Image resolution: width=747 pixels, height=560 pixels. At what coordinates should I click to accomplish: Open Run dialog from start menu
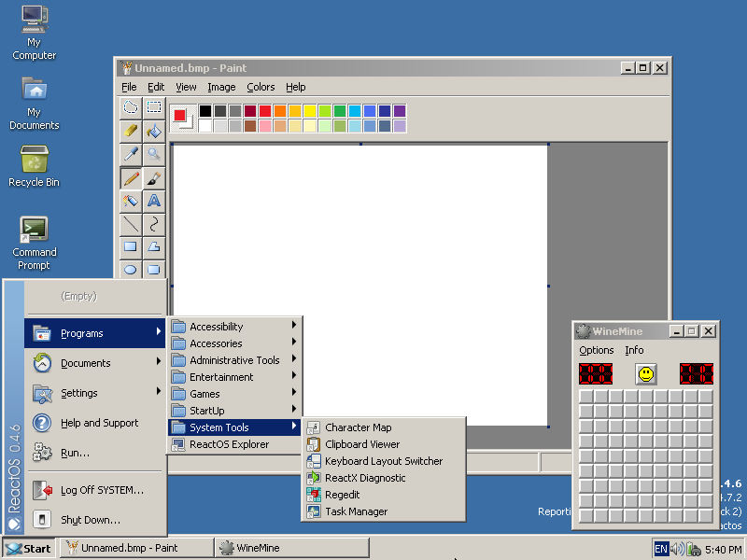tap(95, 453)
